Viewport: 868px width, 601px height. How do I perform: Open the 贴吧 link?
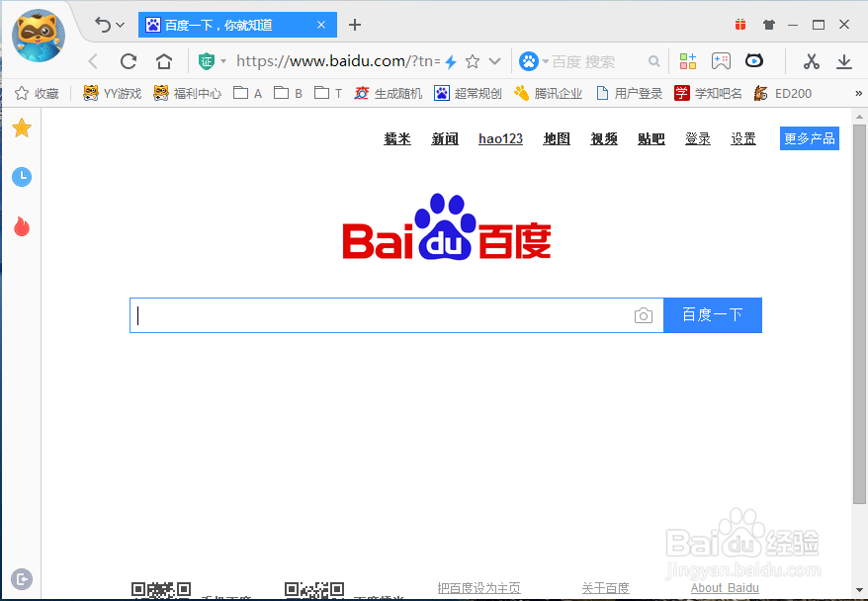coord(651,139)
